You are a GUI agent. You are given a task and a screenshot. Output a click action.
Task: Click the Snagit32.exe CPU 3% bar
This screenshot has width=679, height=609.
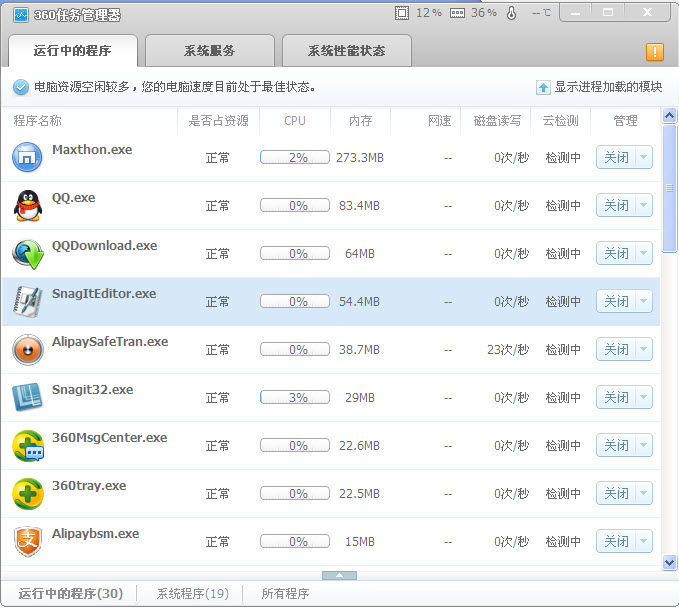click(x=295, y=398)
